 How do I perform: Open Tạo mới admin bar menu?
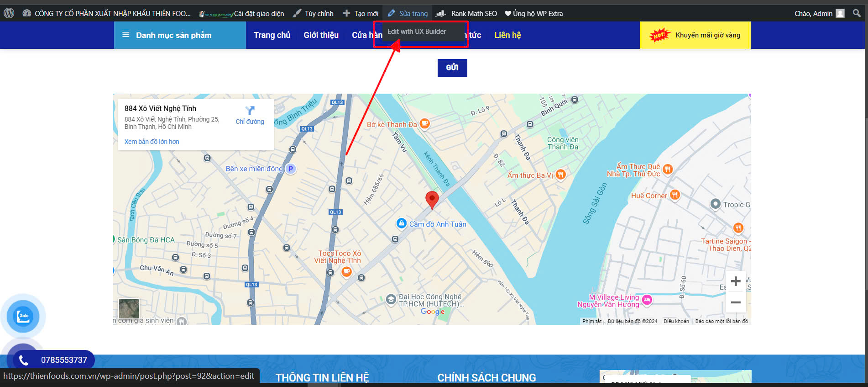(x=361, y=13)
